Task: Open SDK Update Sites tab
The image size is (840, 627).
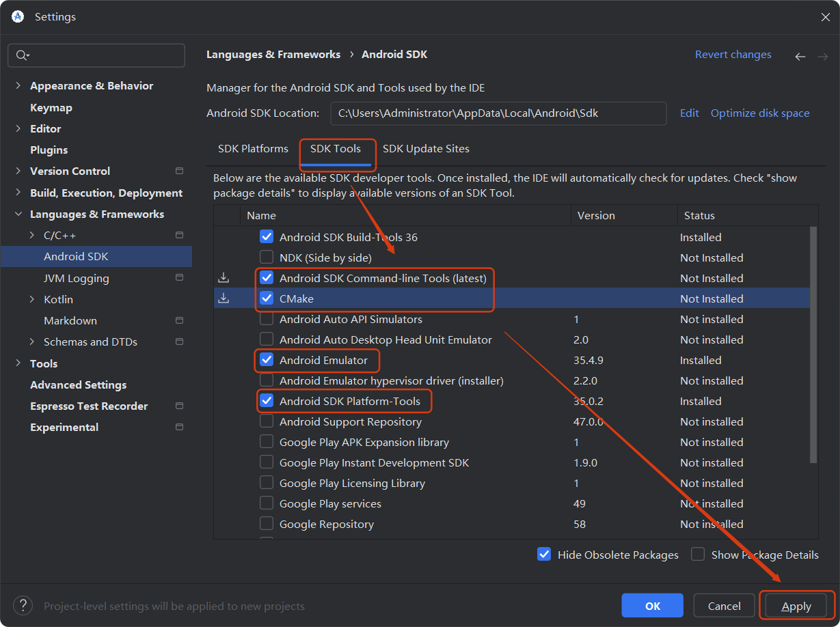Action: click(x=426, y=148)
